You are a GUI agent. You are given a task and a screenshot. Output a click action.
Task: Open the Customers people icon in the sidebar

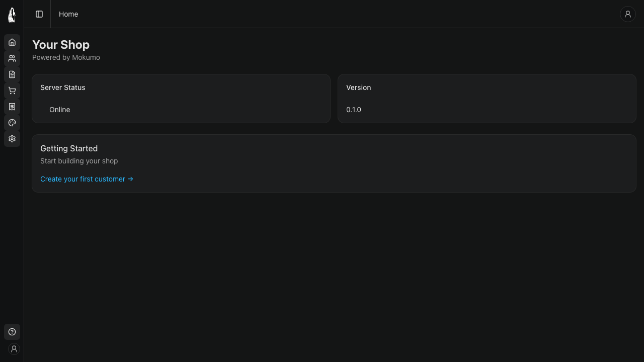(12, 58)
